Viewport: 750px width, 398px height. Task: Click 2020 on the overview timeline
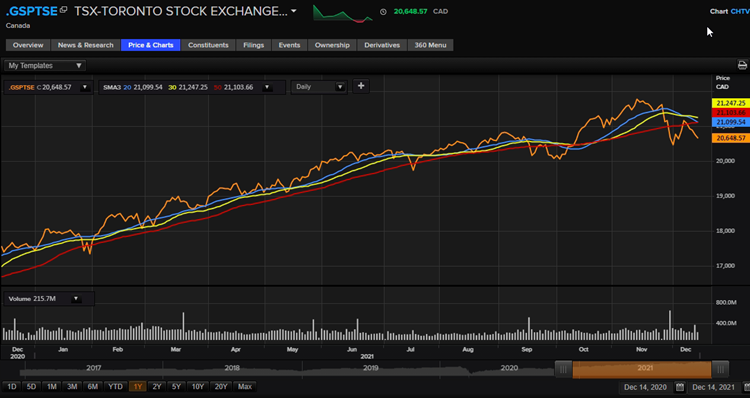(509, 368)
